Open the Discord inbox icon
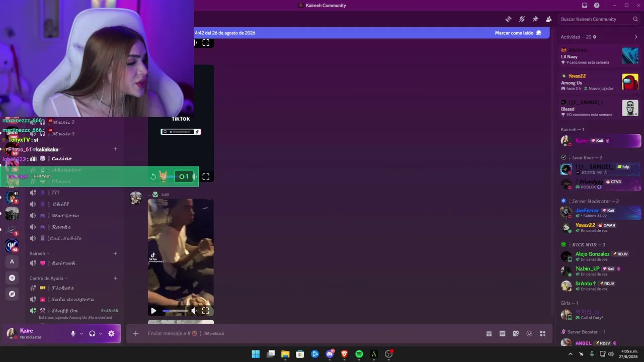644x362 pixels. click(x=585, y=6)
